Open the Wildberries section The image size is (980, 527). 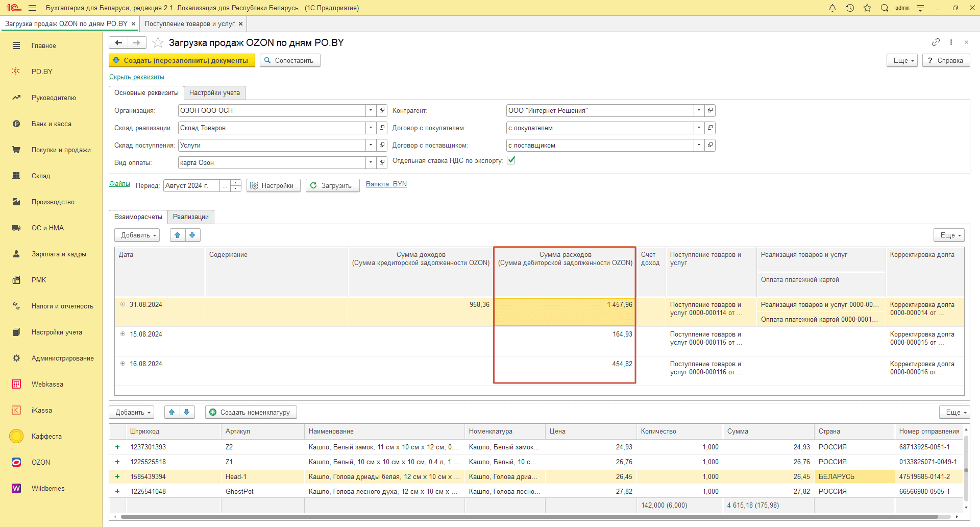click(x=51, y=488)
